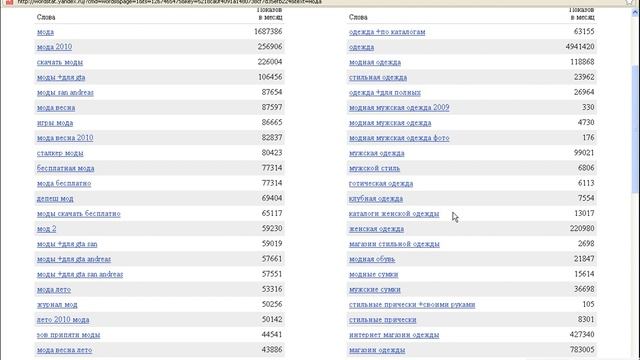Viewport: 640px width, 360px height.
Task: Select the value 63155
Action: click(x=584, y=31)
